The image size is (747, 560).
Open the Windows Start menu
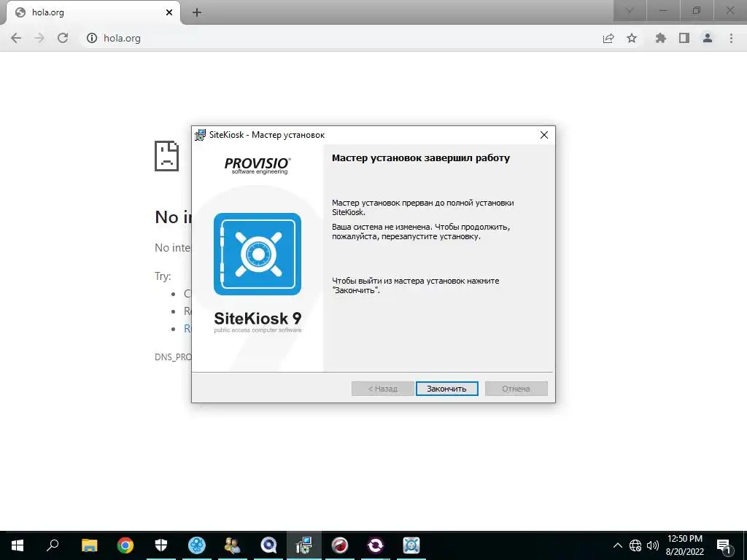pos(18,545)
